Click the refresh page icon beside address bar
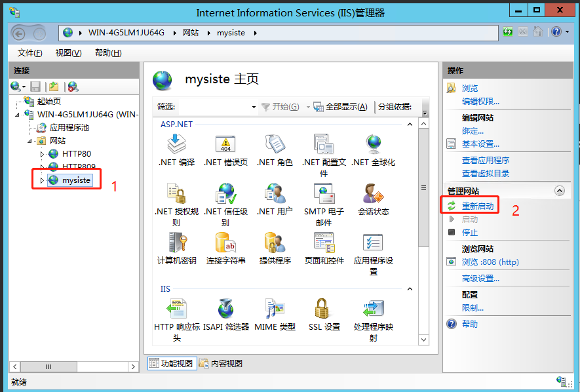The height and width of the screenshot is (392, 580). click(x=508, y=32)
